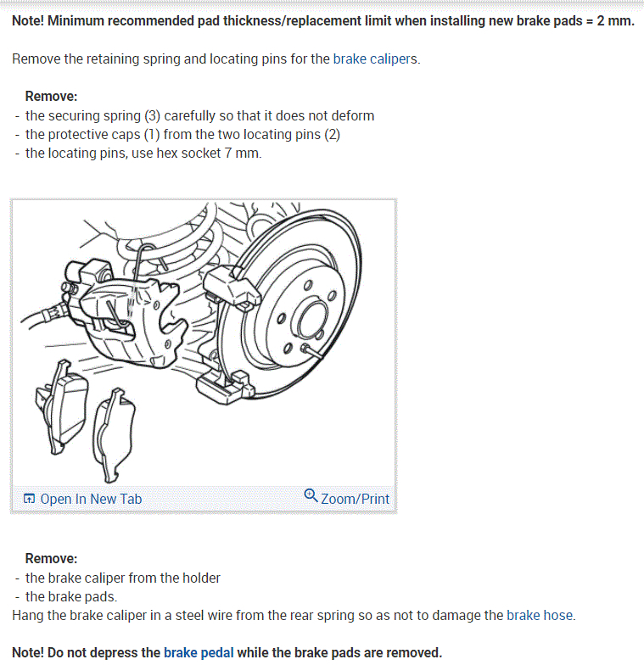
Task: Open the brake pedal link
Action: (199, 652)
